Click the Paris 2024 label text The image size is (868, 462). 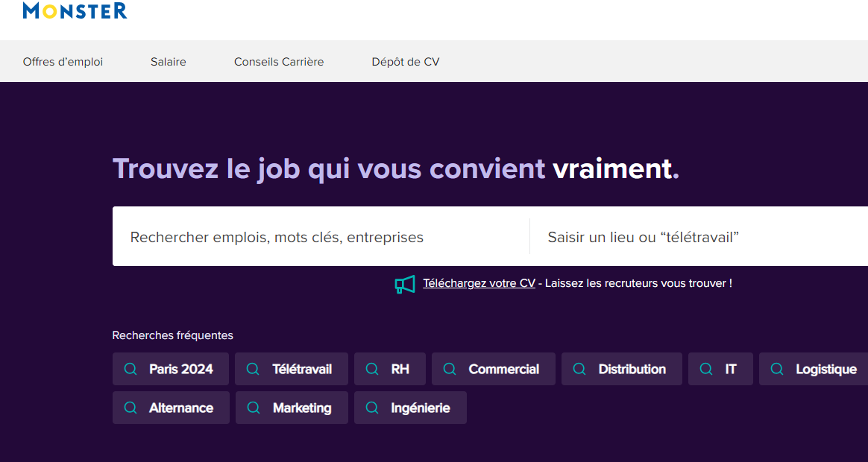pos(181,369)
